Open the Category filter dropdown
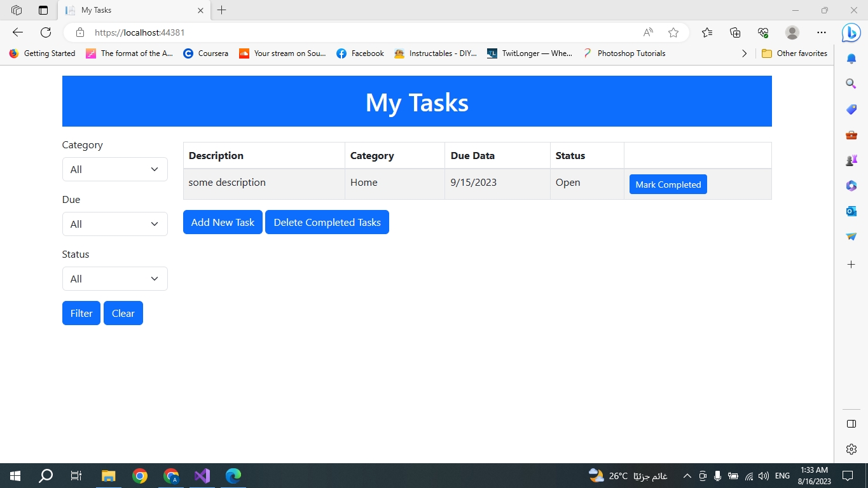This screenshot has height=488, width=868. pos(114,169)
